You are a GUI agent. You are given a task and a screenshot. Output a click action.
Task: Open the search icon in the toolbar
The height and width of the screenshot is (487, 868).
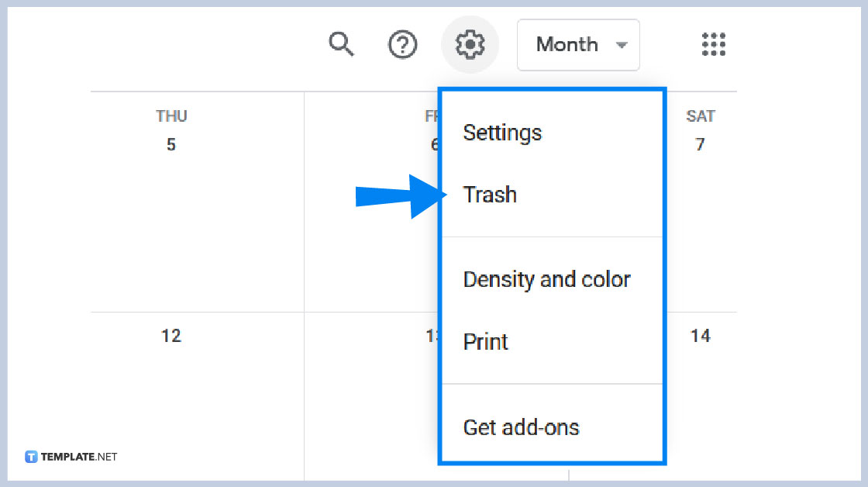point(341,45)
